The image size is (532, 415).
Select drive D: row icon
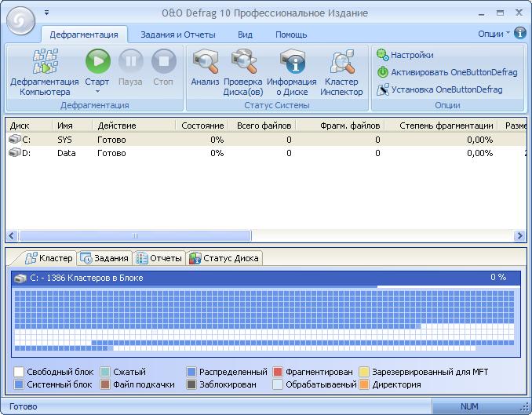point(15,153)
